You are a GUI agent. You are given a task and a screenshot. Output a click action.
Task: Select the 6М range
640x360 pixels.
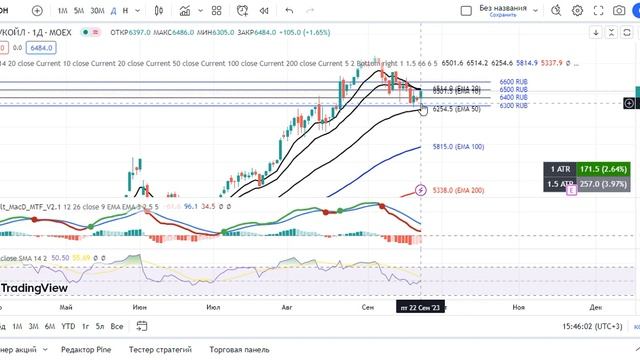(x=50, y=326)
